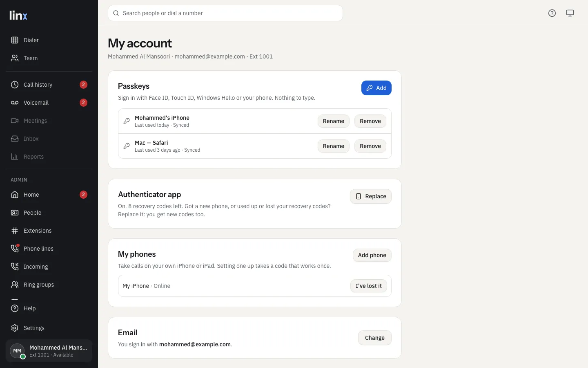The image size is (588, 368).
Task: Remove the Mac — Safari passkey
Action: coord(370,146)
